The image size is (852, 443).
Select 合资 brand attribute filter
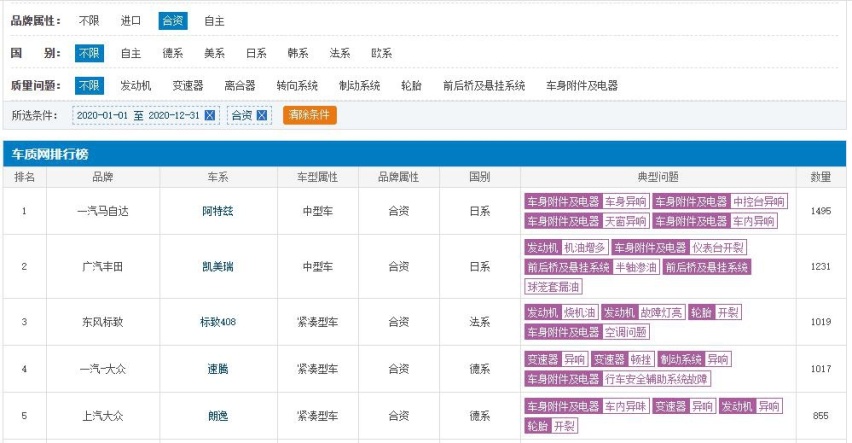coord(173,21)
